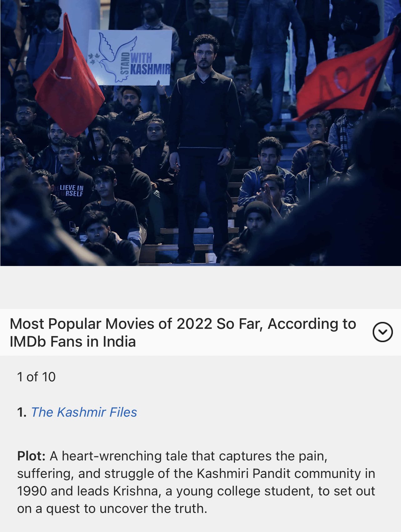Select the 1 of 10 gallery counter
The image size is (401, 532).
coord(36,377)
